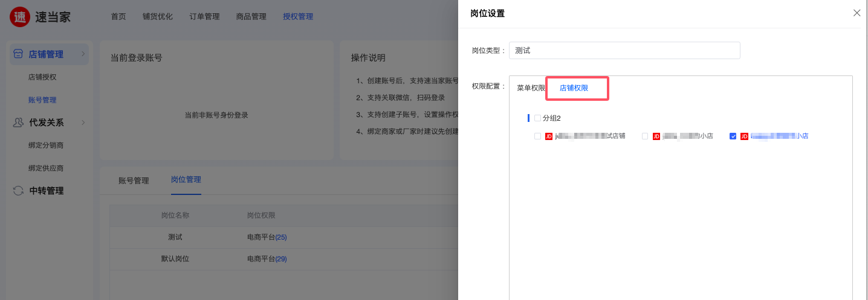This screenshot has height=300, width=868.
Task: Click the 店铺管理 shop icon in sidebar
Action: (18, 54)
